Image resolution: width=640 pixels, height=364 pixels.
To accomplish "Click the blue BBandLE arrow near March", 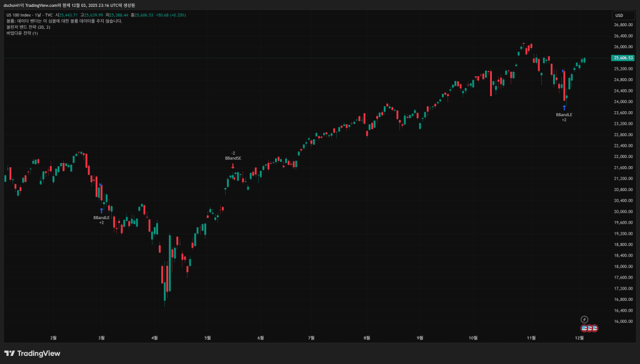I will (x=101, y=210).
